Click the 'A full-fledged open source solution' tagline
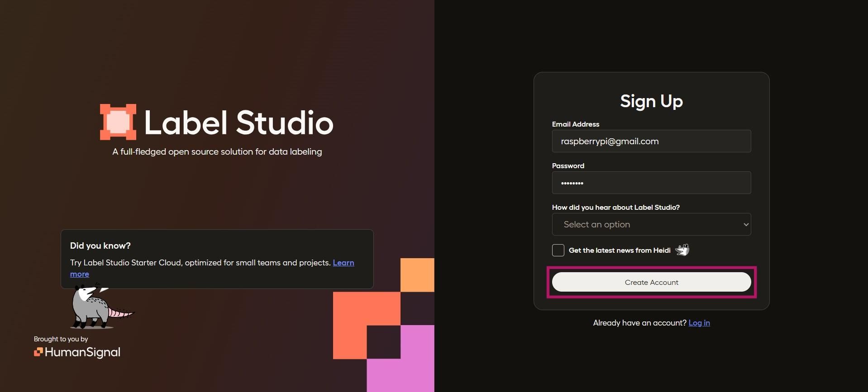This screenshot has width=868, height=392. point(217,152)
